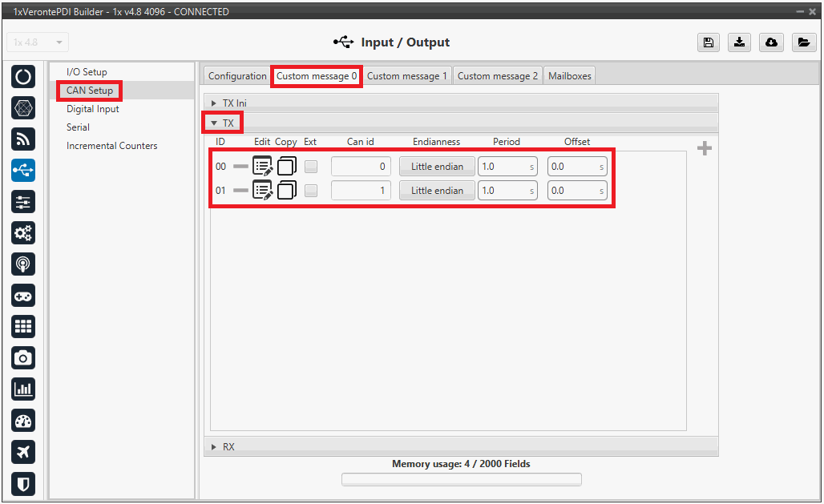Remove message 00 with the minus icon
The image size is (824, 504).
(x=240, y=167)
